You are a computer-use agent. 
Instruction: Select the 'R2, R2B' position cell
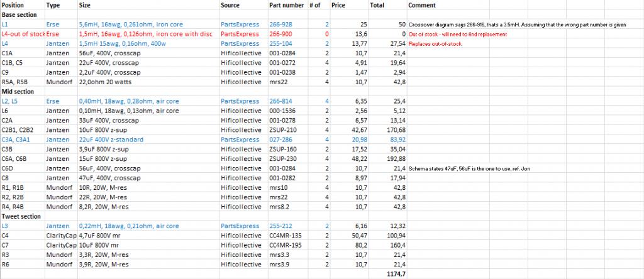[23, 197]
